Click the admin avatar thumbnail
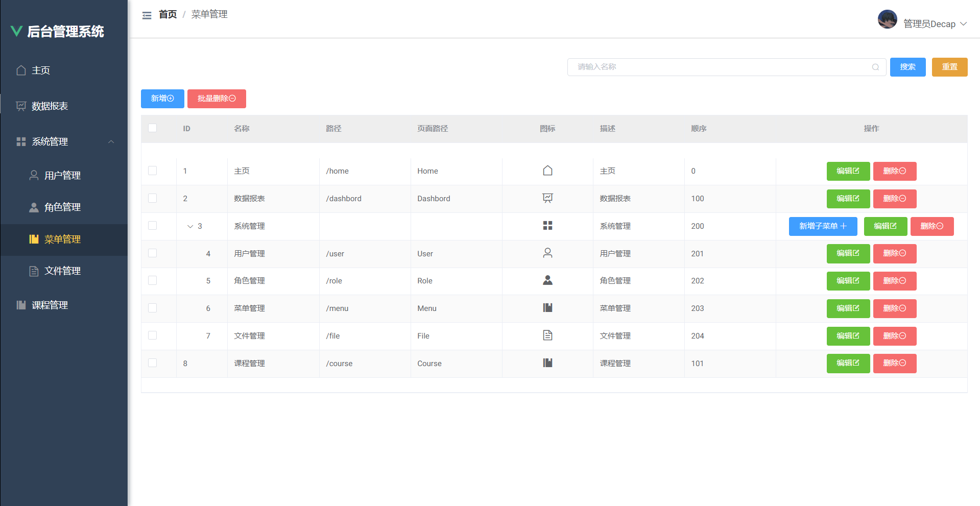The image size is (980, 506). (887, 19)
